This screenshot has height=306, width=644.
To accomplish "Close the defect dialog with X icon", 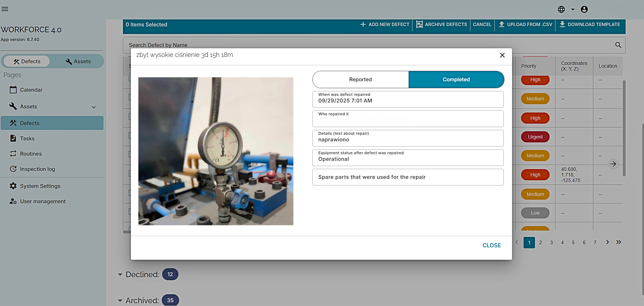I will pos(502,55).
